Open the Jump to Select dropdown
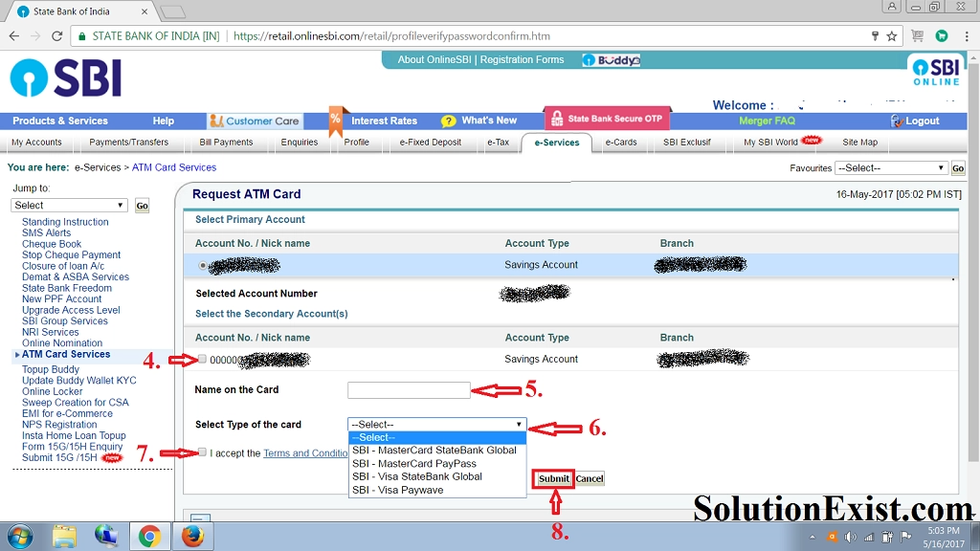Screen dimensions: 980x551 pos(68,204)
